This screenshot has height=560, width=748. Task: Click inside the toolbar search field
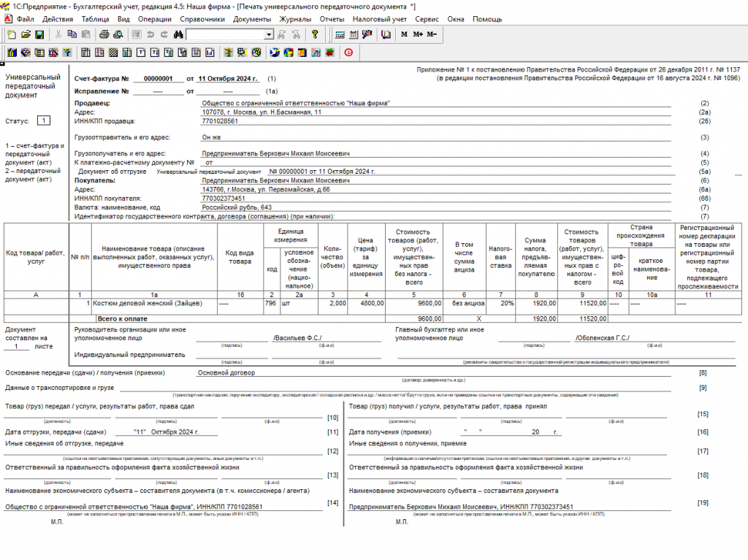226,34
